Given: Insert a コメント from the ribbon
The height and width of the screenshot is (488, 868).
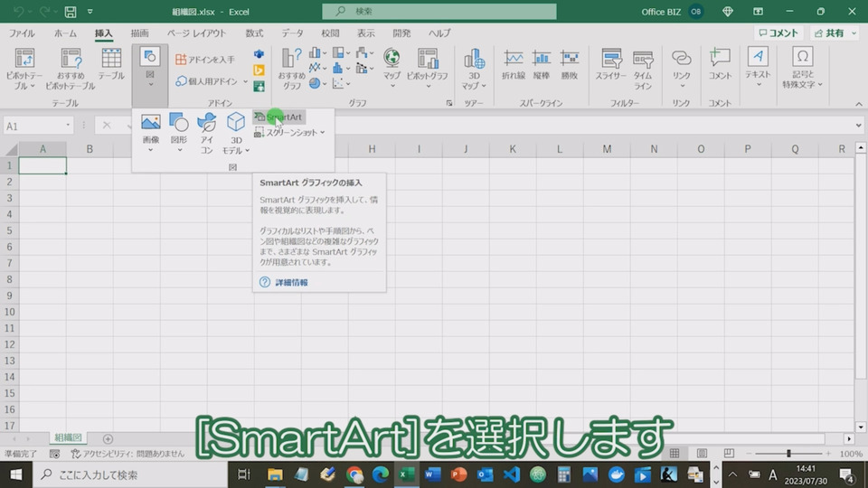Looking at the screenshot, I should pyautogui.click(x=720, y=65).
